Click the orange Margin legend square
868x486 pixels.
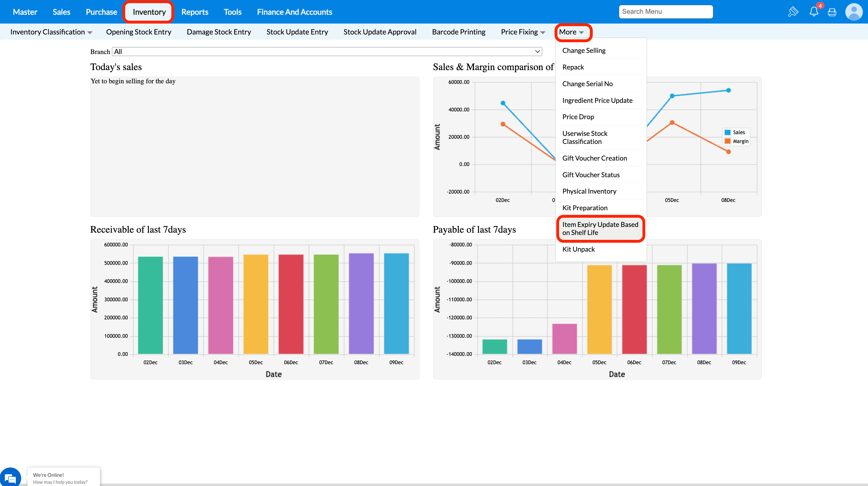tap(727, 141)
